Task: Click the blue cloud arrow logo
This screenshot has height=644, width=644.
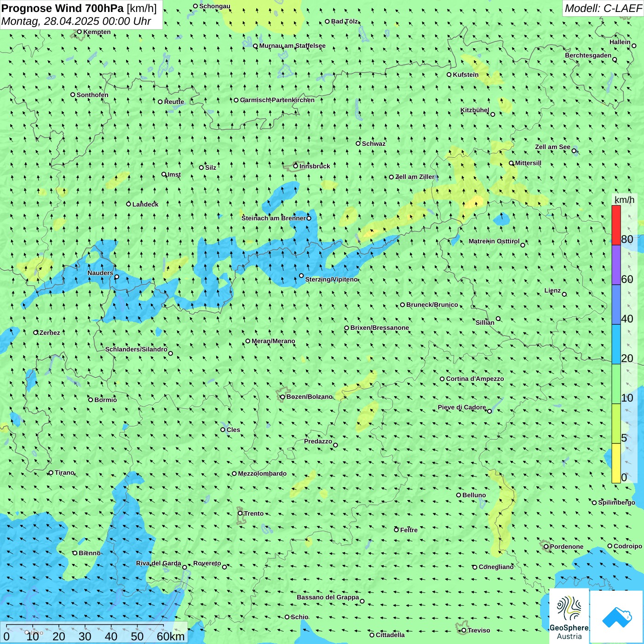Action: [616, 616]
